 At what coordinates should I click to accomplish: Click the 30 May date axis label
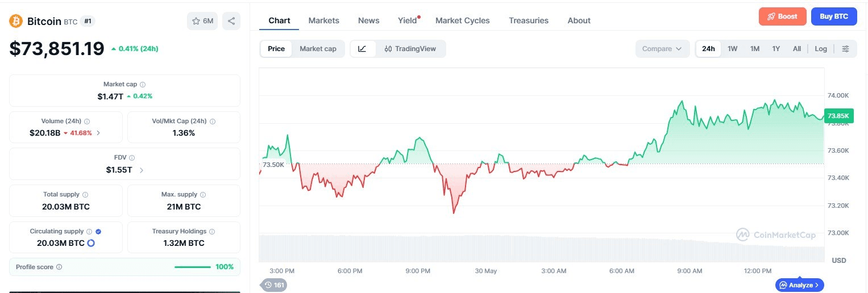(486, 271)
